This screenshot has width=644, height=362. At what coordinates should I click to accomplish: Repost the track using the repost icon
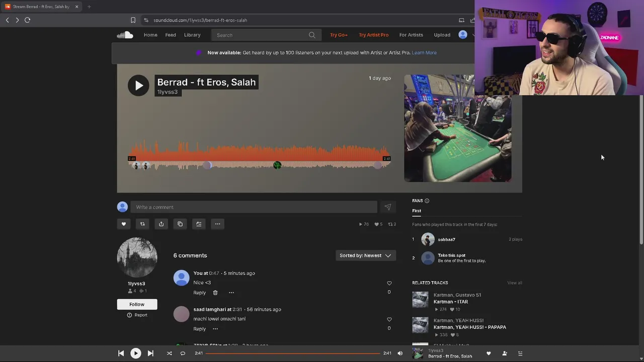(x=142, y=224)
